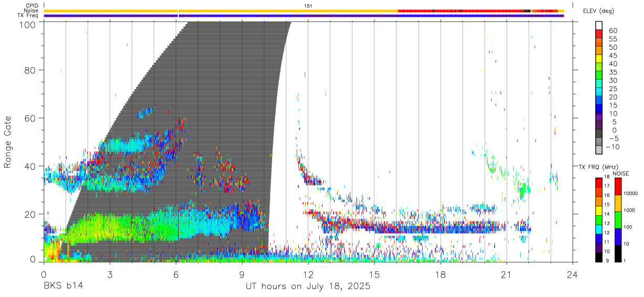Pick the yellow swatch between 45 and 40
644x297 pixels.
(599, 59)
